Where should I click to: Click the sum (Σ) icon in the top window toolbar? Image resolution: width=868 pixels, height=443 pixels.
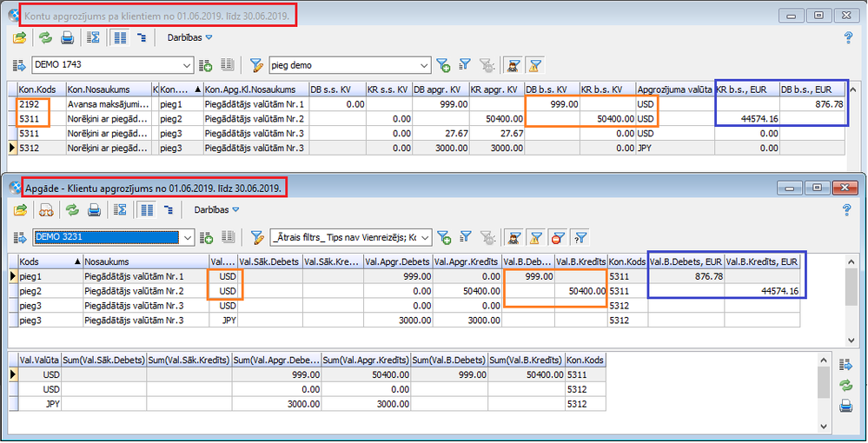click(x=94, y=38)
